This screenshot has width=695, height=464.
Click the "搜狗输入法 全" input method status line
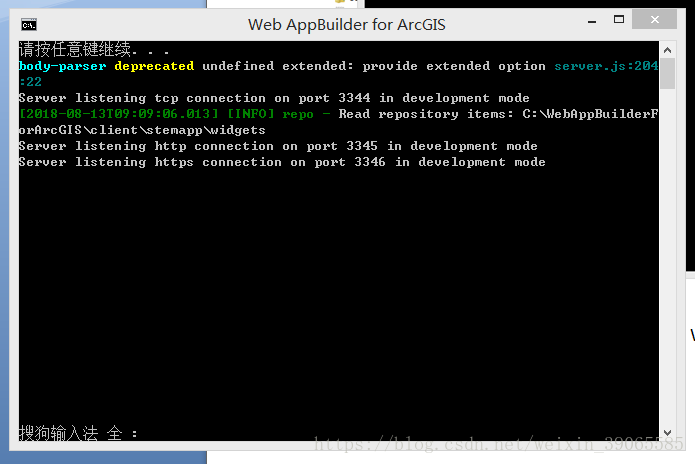tap(78, 433)
